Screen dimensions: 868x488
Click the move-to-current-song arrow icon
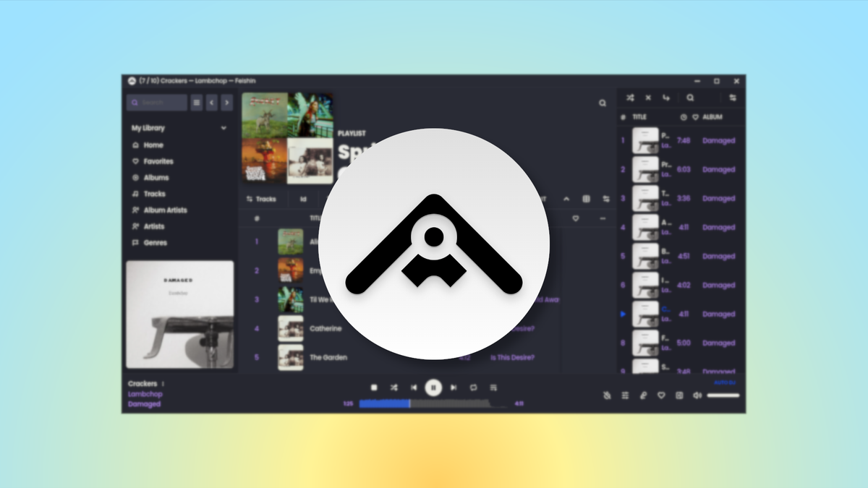(665, 98)
